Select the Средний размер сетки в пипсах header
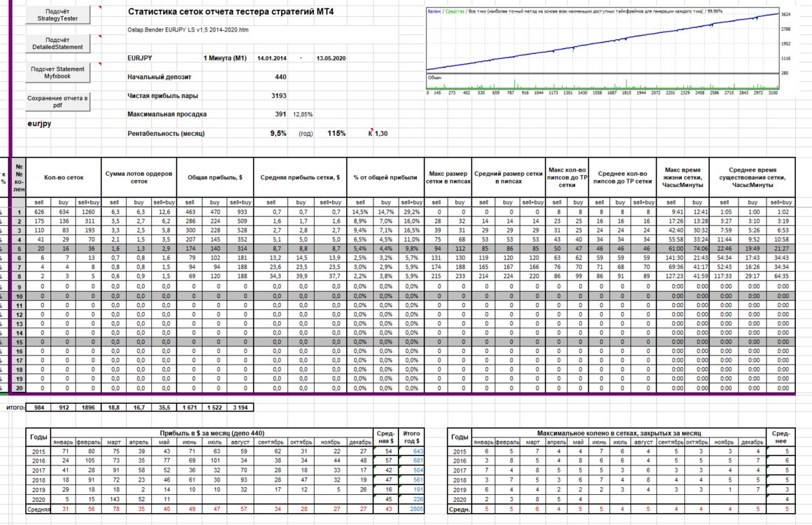The image size is (812, 525). pyautogui.click(x=508, y=177)
